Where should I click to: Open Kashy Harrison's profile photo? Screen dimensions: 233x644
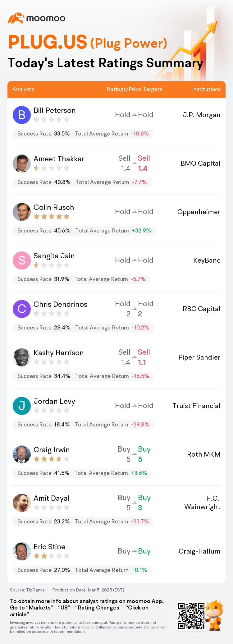(22, 357)
